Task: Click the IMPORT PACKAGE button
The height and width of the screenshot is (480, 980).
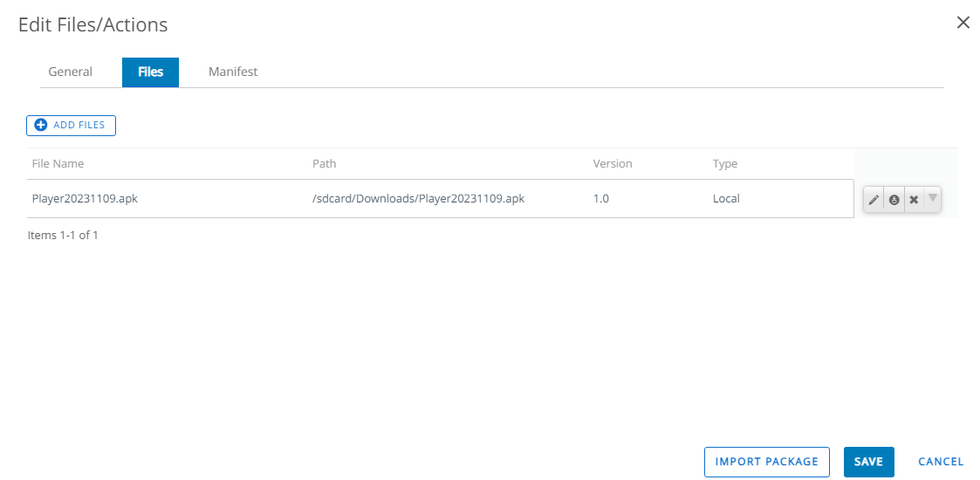Action: click(767, 462)
